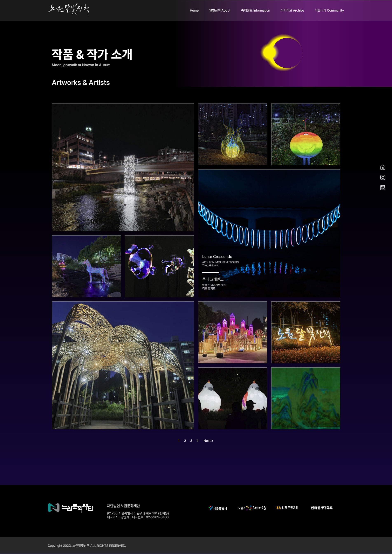Image resolution: width=392 pixels, height=554 pixels.
Task: Click the Copyright 2023 footer text
Action: pos(87,546)
